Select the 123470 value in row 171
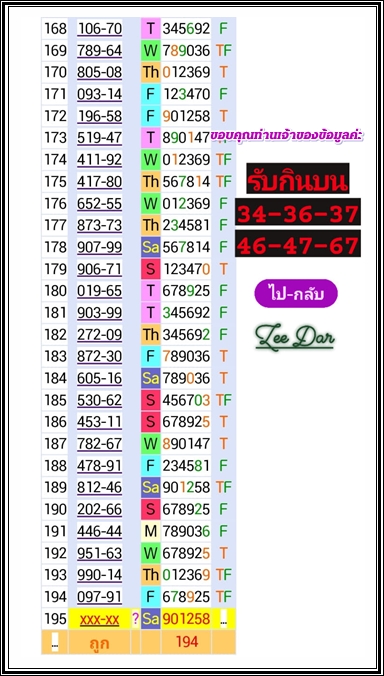This screenshot has height=676, width=384. (x=186, y=94)
